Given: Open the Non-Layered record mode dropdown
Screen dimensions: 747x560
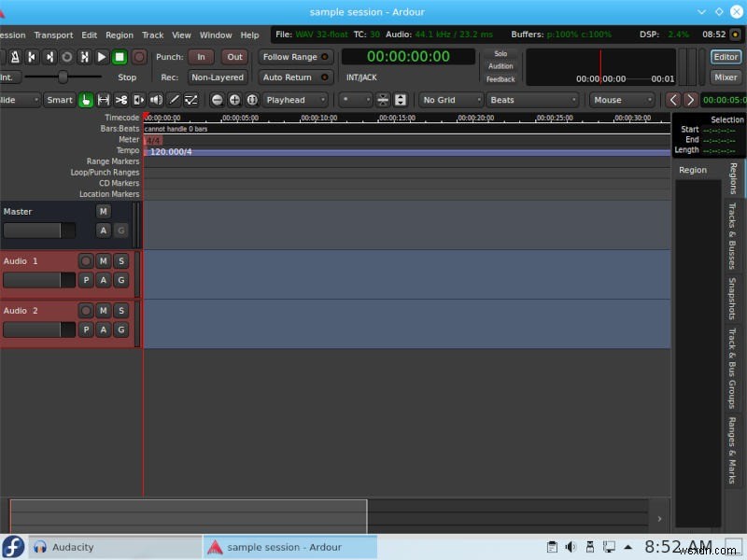Looking at the screenshot, I should coord(218,77).
